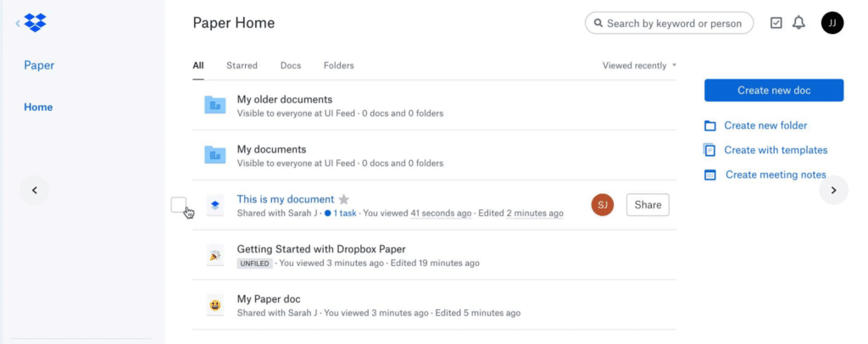Click the Create new folder icon
The height and width of the screenshot is (344, 868).
709,125
